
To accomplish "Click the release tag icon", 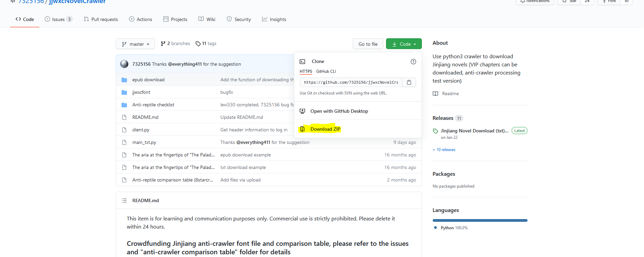I will tap(435, 131).
